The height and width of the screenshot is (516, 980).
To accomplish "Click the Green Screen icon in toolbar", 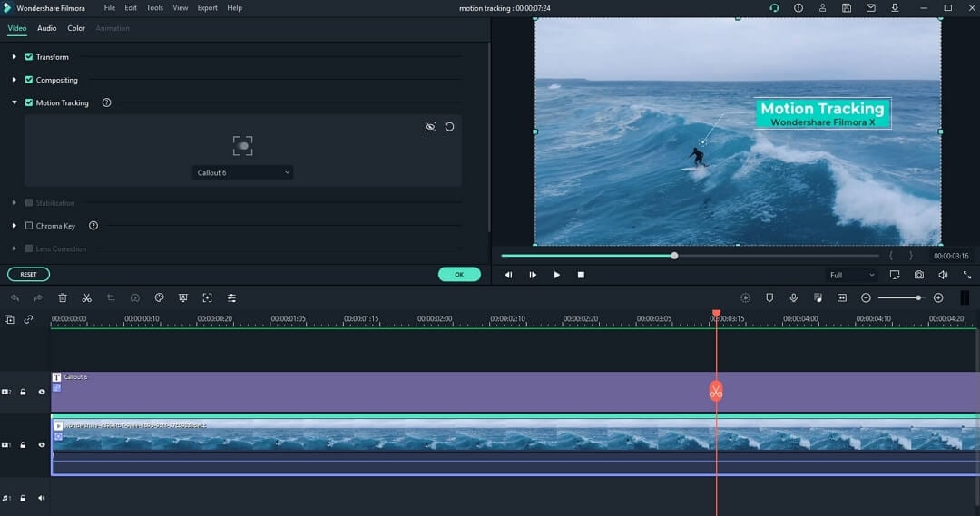I will [x=183, y=298].
